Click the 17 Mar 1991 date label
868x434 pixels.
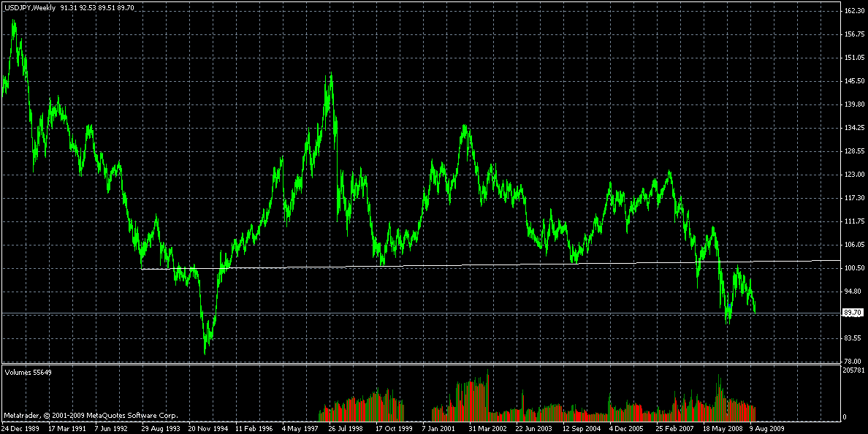(66, 428)
